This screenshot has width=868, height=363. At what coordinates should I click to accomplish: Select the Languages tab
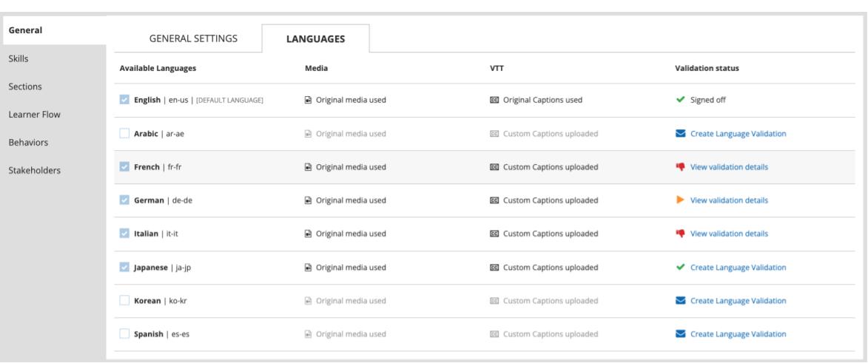point(316,40)
